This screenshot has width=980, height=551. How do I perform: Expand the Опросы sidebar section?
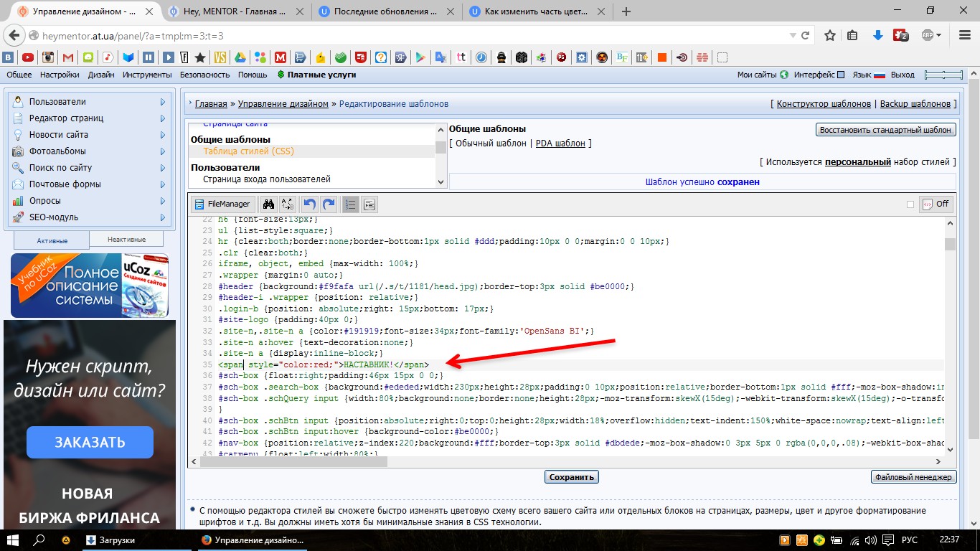coord(90,201)
